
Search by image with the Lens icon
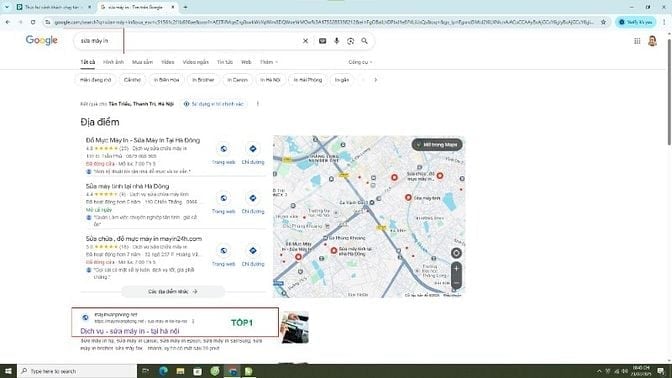pyautogui.click(x=351, y=41)
